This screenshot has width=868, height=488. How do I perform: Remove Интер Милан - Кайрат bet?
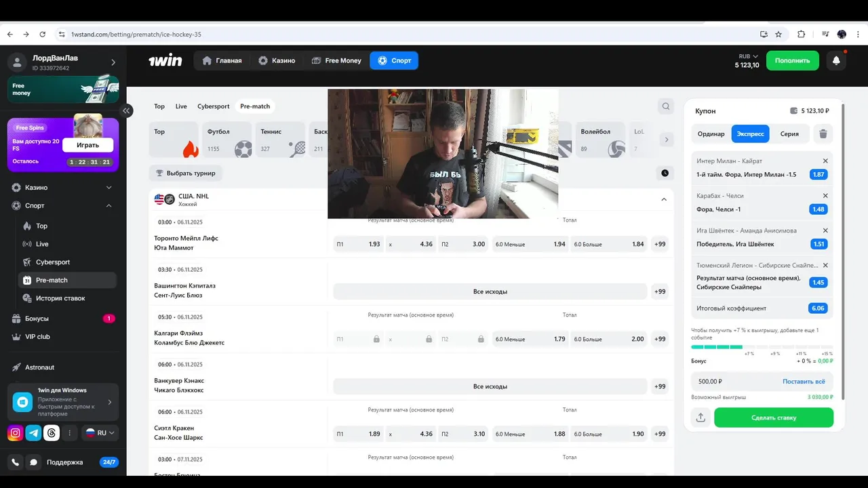825,161
